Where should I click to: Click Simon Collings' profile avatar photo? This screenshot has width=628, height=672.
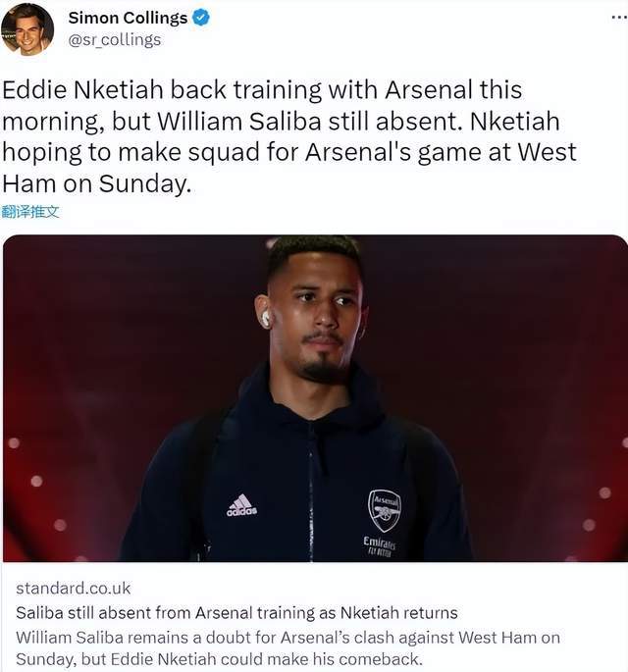pos(27,28)
